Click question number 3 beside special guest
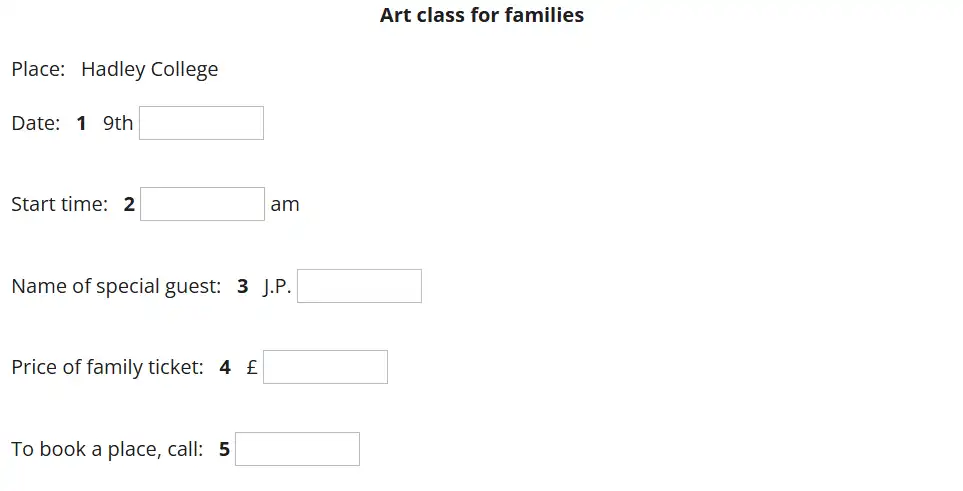The image size is (963, 491). coord(242,286)
